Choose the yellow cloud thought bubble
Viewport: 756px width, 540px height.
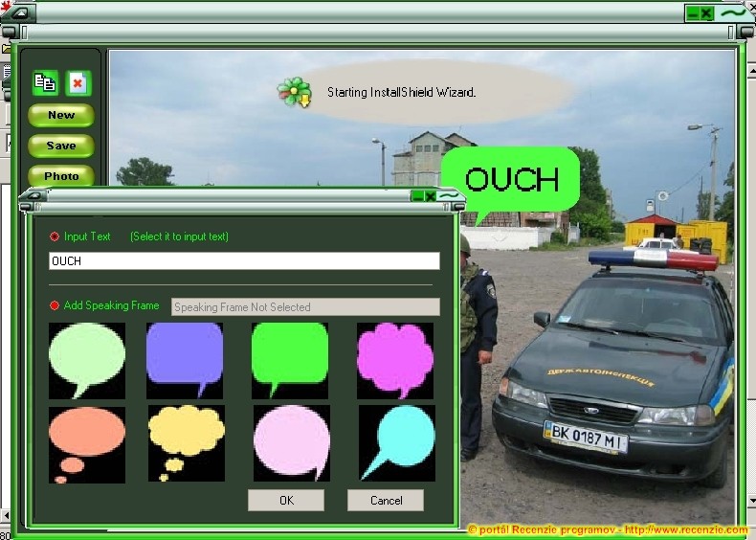coord(187,443)
